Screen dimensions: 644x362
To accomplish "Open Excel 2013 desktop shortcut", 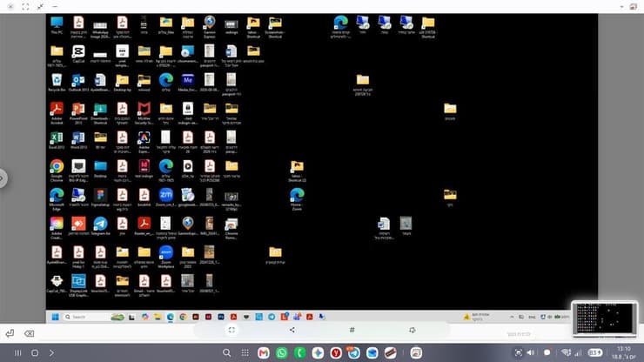I will 57,140.
